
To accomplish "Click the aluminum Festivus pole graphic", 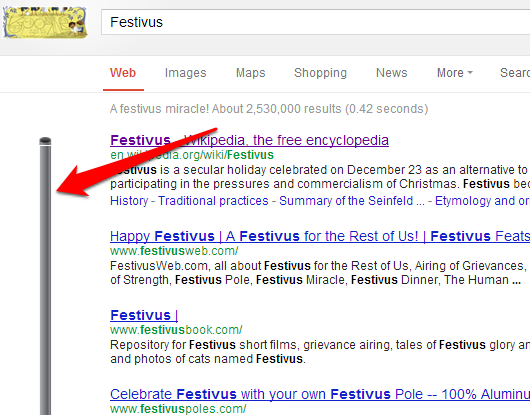I will click(x=45, y=276).
